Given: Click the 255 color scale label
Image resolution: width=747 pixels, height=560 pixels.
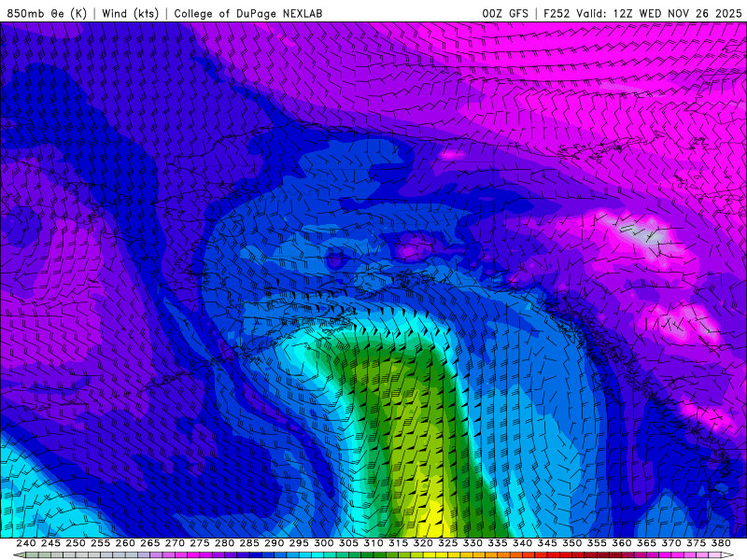Looking at the screenshot, I should coord(100,543).
